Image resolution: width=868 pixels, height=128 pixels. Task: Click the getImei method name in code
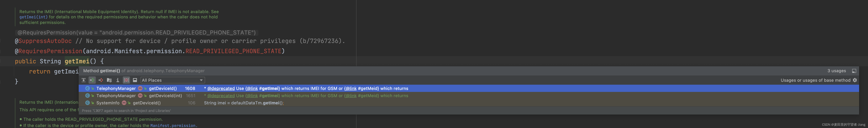[x=77, y=62]
